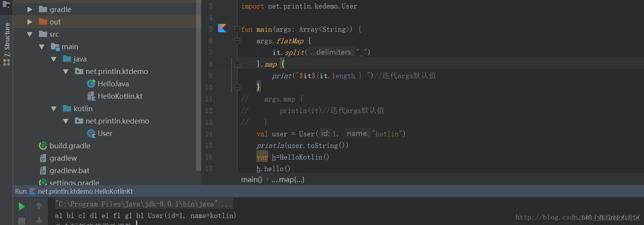Click the gradle folder icon
644x225 pixels.
pos(43,9)
